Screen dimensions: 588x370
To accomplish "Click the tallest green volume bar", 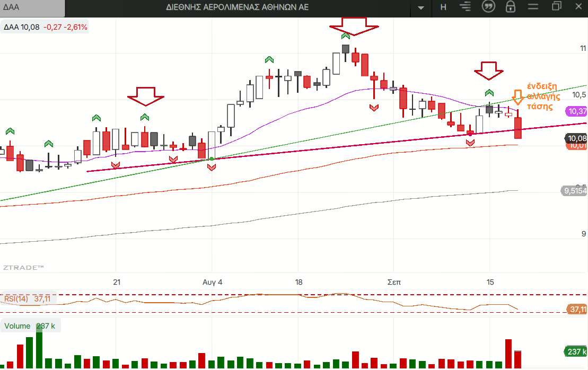I will [x=39, y=346].
